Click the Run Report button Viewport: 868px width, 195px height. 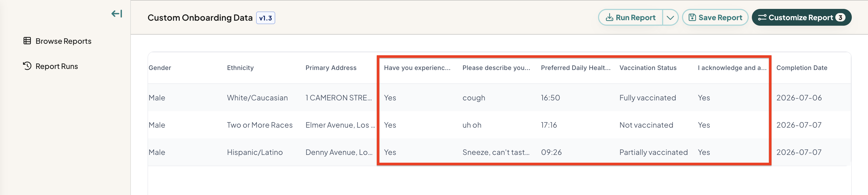pos(630,18)
